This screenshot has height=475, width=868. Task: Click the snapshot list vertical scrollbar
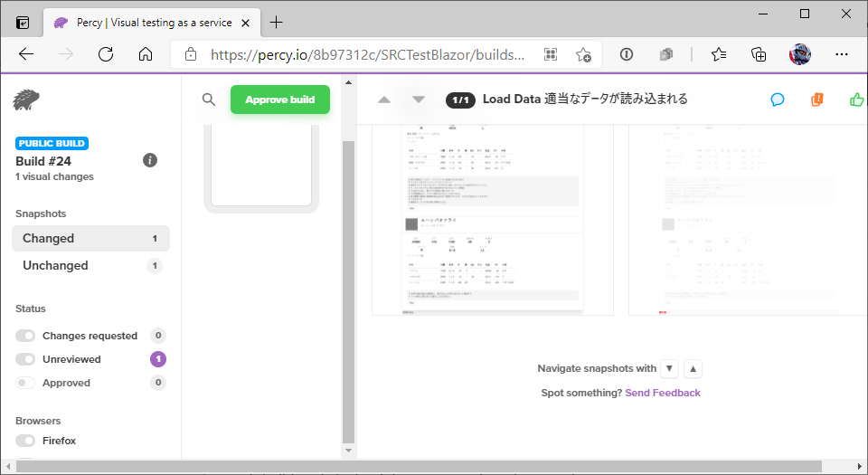pos(348,292)
